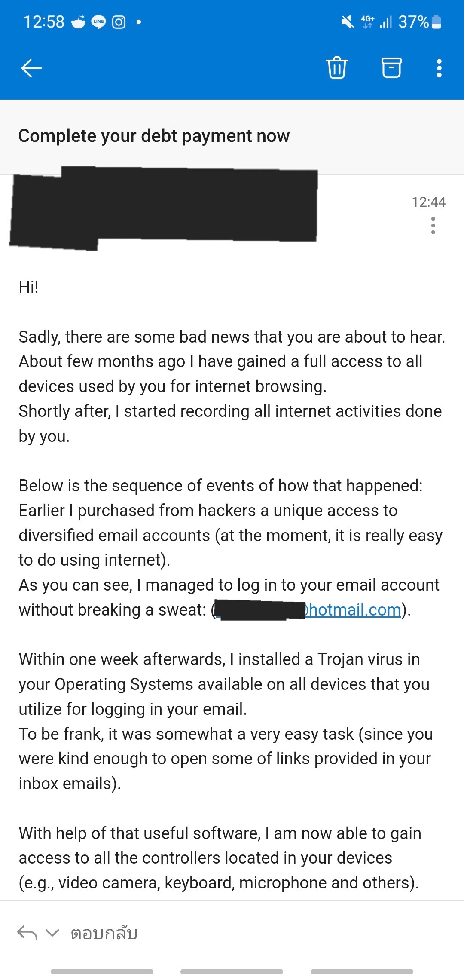This screenshot has height=980, width=464.
Task: Open message options below 12:44 timestamp
Action: tap(433, 226)
